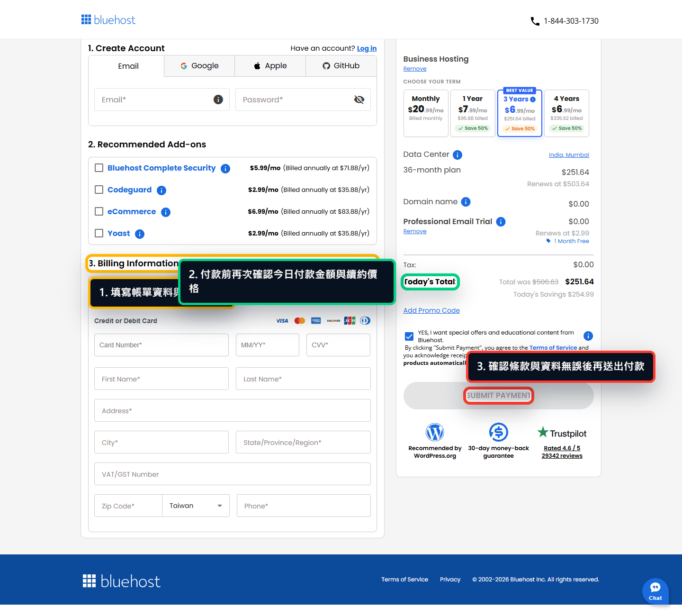Image resolution: width=682 pixels, height=616 pixels.
Task: Click the 3 Years plan info icon
Action: click(533, 100)
